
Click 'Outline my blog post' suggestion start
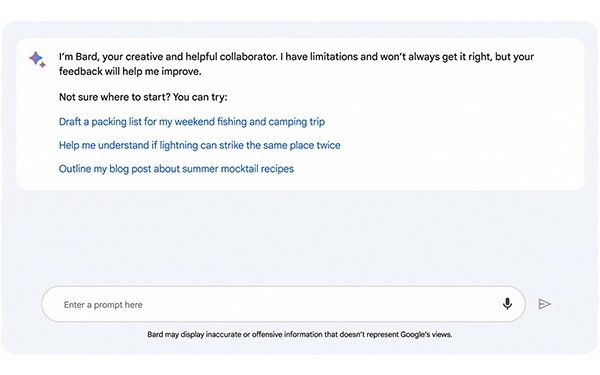[105, 169]
